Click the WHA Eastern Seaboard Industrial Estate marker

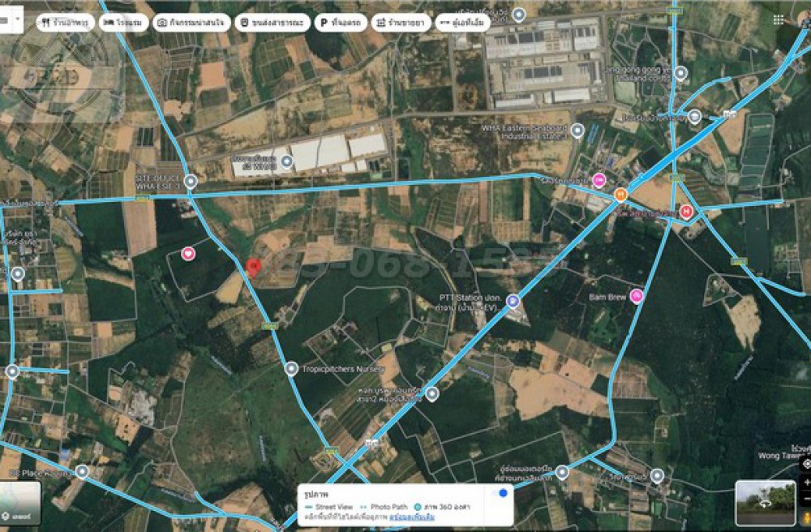pyautogui.click(x=577, y=131)
